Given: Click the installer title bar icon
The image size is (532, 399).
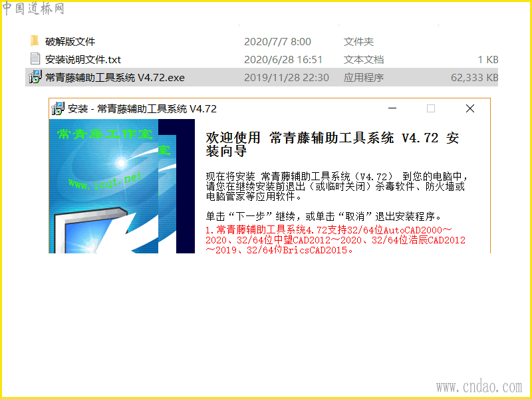Looking at the screenshot, I should 58,108.
